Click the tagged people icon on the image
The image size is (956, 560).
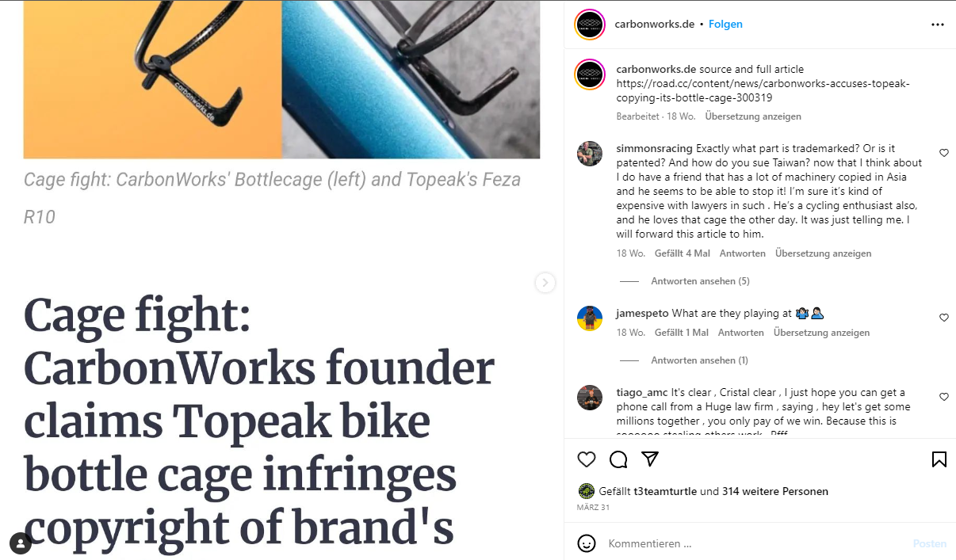21,543
